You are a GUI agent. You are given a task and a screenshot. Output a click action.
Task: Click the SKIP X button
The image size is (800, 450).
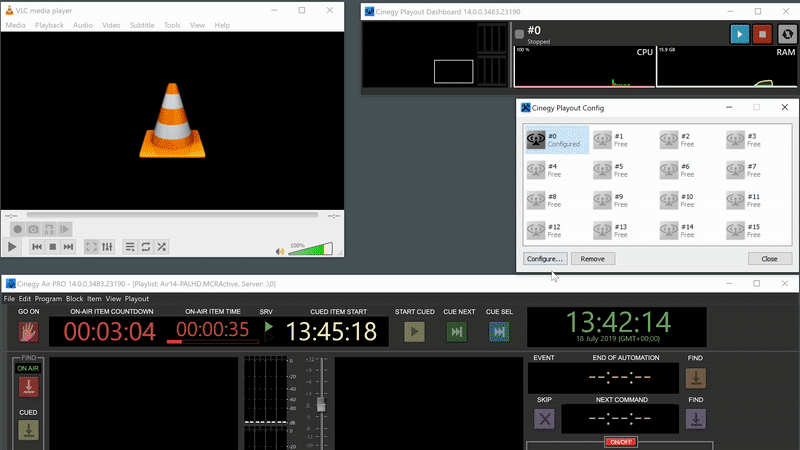pyautogui.click(x=544, y=419)
